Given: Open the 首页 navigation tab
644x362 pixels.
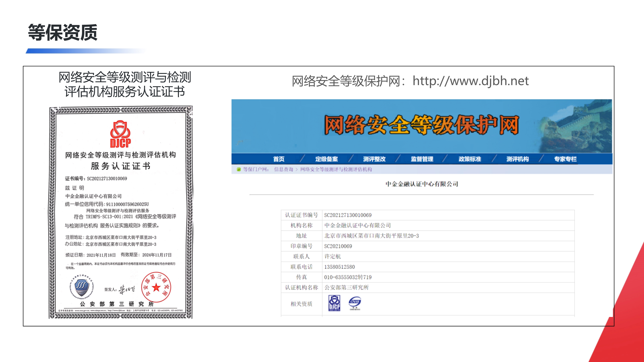Looking at the screenshot, I should tap(279, 159).
